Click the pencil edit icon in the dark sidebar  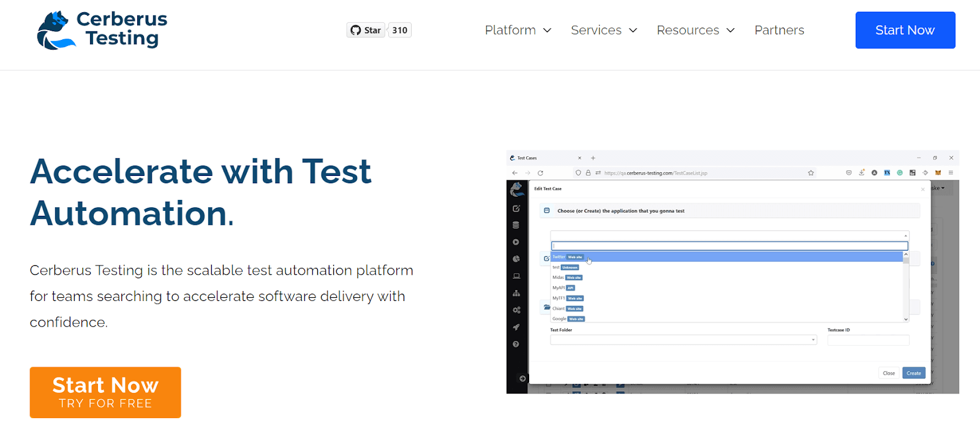pos(516,208)
